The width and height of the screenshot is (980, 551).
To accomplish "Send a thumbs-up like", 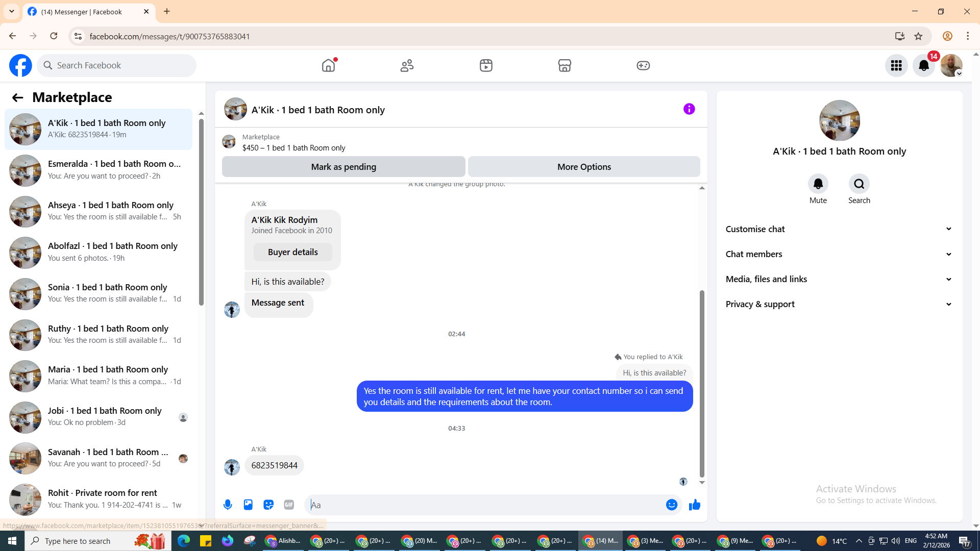I will click(x=695, y=505).
